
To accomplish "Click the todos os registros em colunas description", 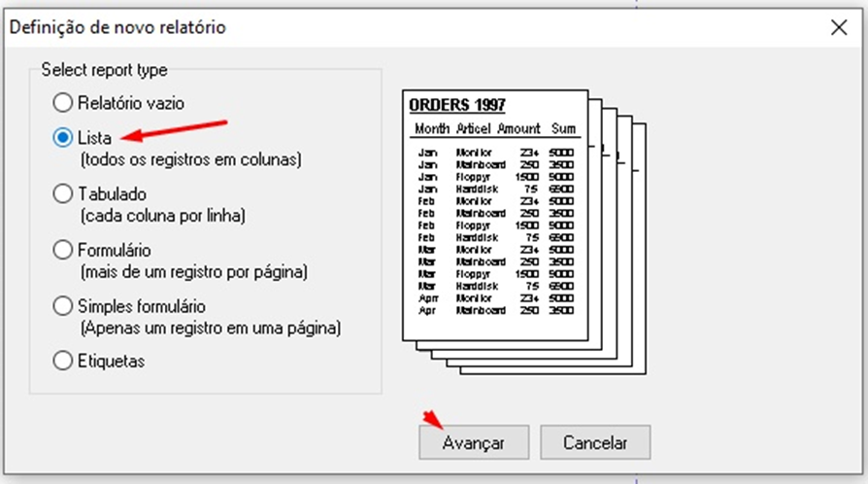I will [191, 159].
